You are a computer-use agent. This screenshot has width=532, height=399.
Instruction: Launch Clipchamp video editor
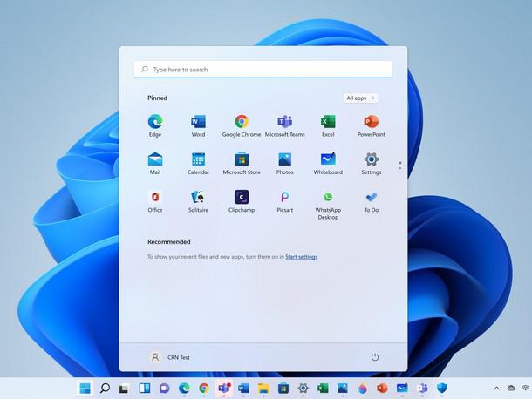coord(242,197)
